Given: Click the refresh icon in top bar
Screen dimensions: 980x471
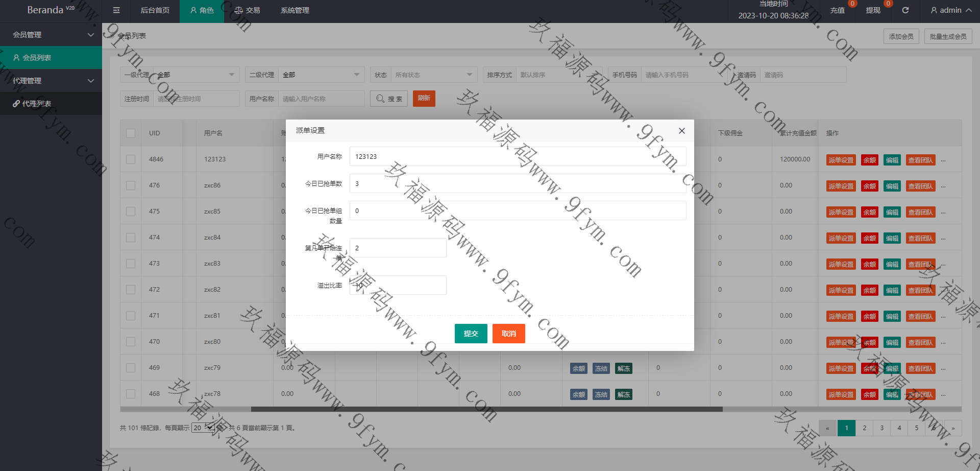Looking at the screenshot, I should click(905, 10).
